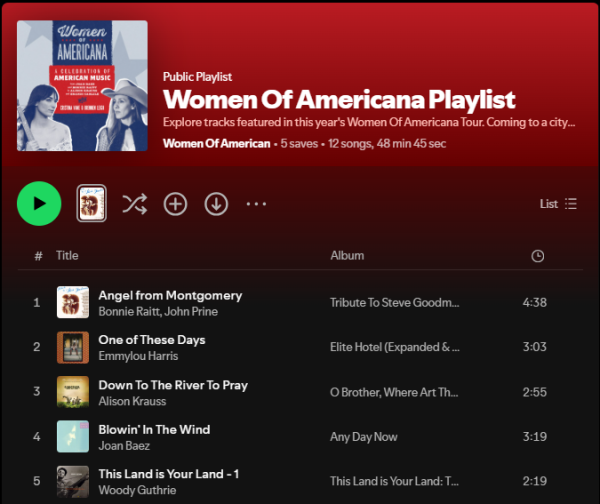The height and width of the screenshot is (504, 600).
Task: Click the 5 saves count
Action: pyautogui.click(x=299, y=144)
